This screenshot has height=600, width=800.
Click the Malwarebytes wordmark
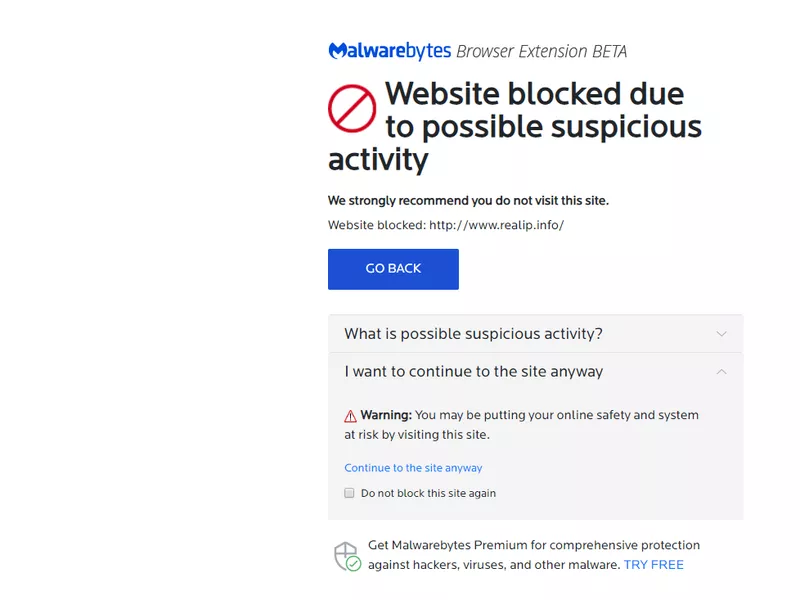(x=388, y=50)
